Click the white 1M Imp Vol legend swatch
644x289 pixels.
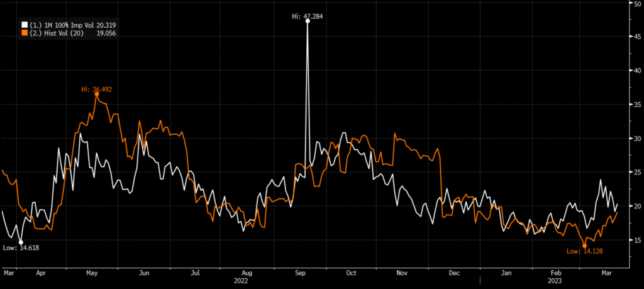(24, 26)
